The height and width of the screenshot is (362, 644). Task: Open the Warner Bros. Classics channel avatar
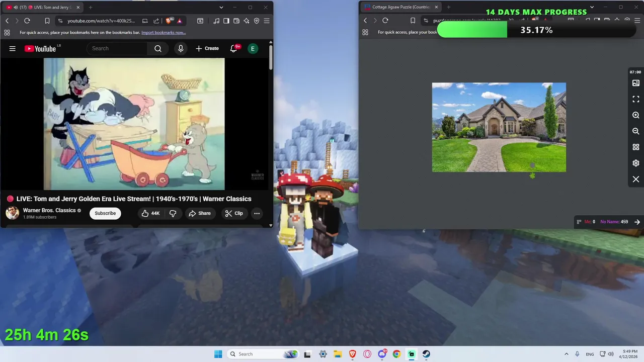coord(13,213)
